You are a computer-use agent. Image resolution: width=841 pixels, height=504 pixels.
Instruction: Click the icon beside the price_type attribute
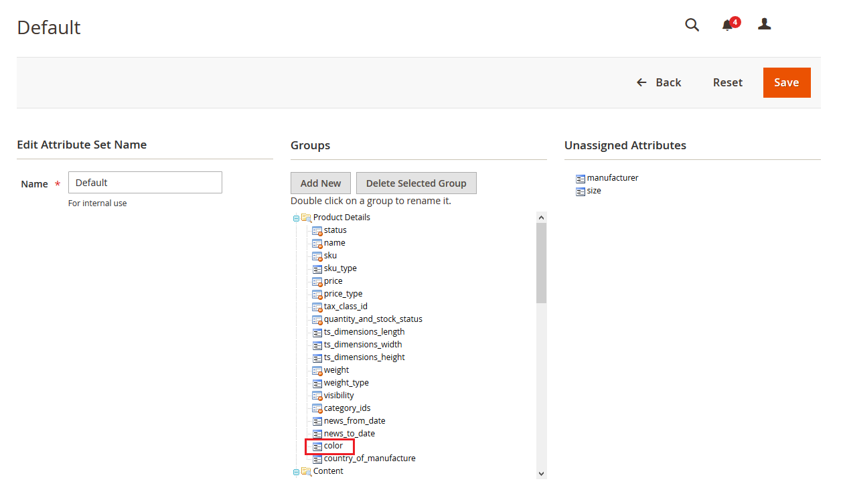click(317, 294)
